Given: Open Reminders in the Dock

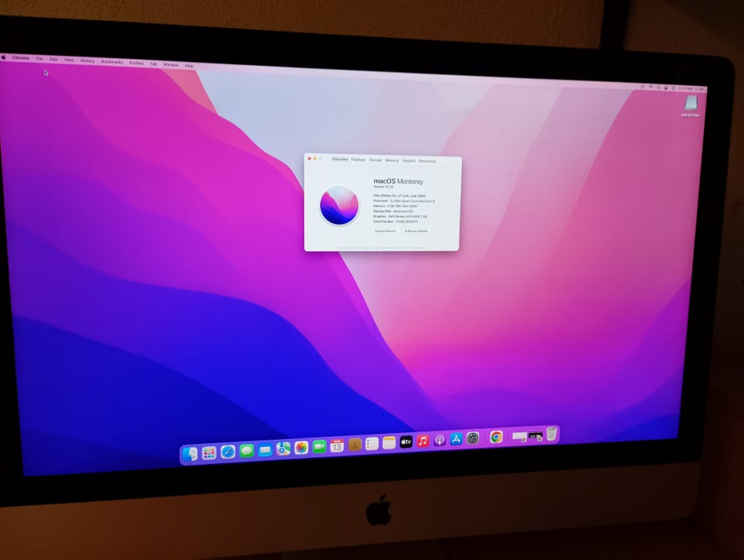Looking at the screenshot, I should tap(371, 443).
